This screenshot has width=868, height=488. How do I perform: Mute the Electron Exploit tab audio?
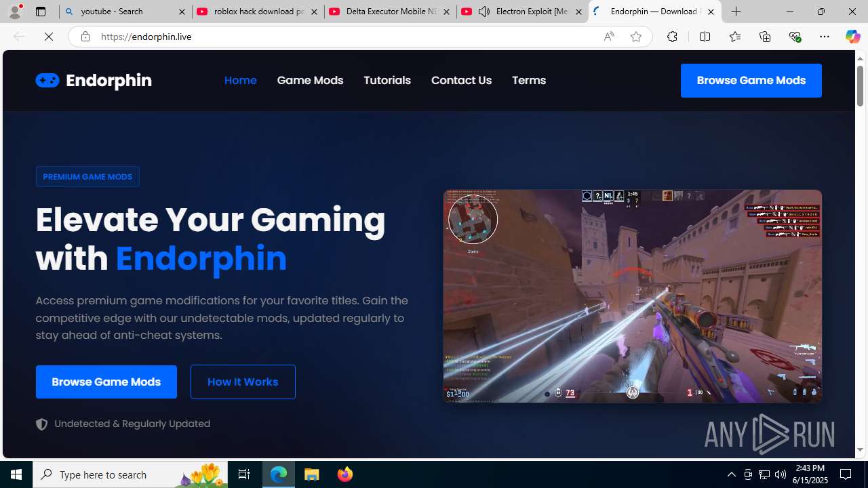[484, 12]
